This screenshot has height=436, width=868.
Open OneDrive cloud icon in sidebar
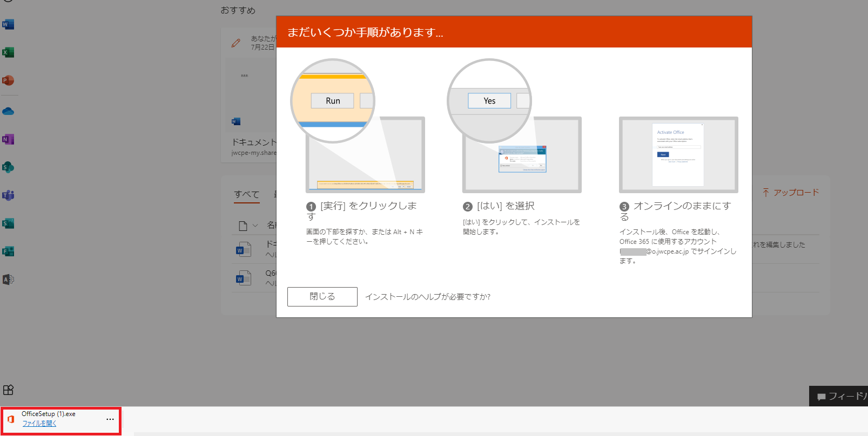(x=8, y=112)
